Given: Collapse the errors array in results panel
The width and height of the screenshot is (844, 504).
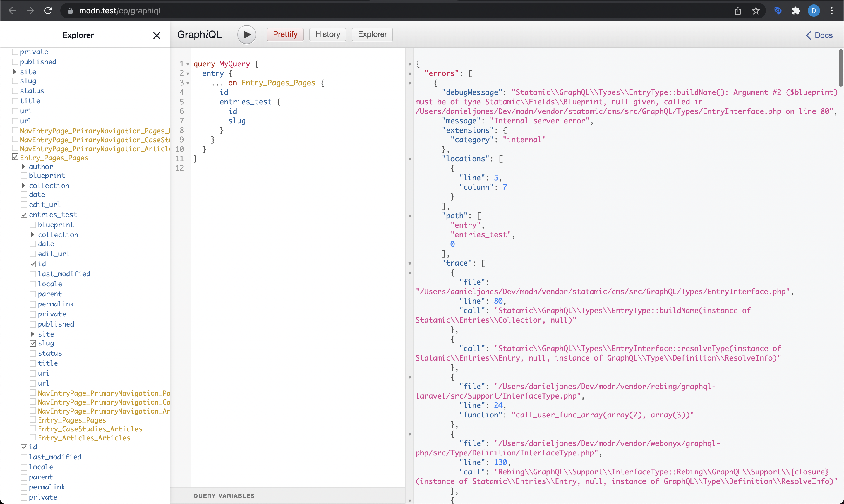Looking at the screenshot, I should coord(410,74).
